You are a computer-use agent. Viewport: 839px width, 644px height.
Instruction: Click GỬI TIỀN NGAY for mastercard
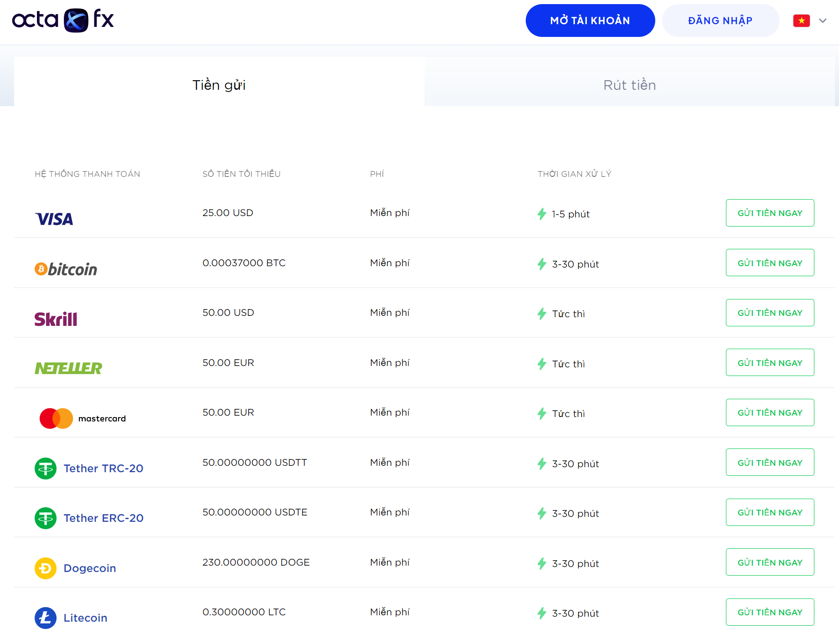(x=770, y=412)
